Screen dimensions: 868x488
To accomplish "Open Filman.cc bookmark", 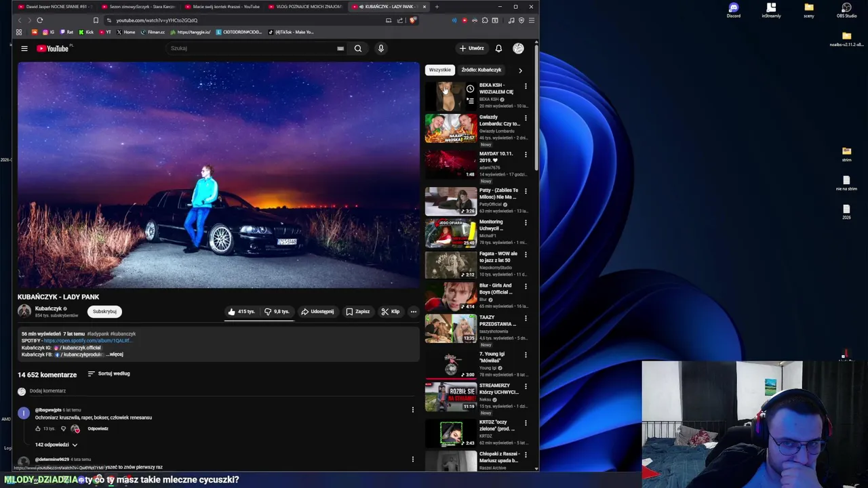I will coord(153,32).
